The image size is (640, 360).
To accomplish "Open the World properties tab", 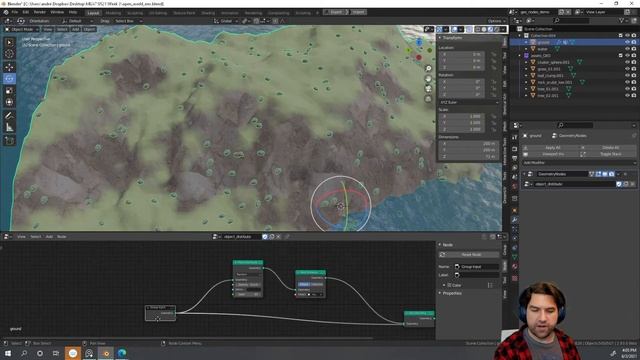I will [515, 187].
